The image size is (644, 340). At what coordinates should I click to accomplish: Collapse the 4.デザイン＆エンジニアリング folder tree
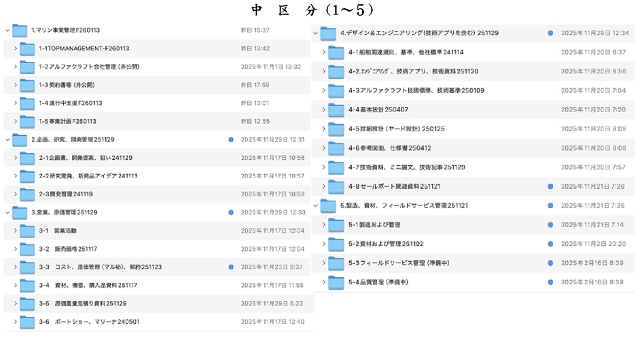pos(315,33)
